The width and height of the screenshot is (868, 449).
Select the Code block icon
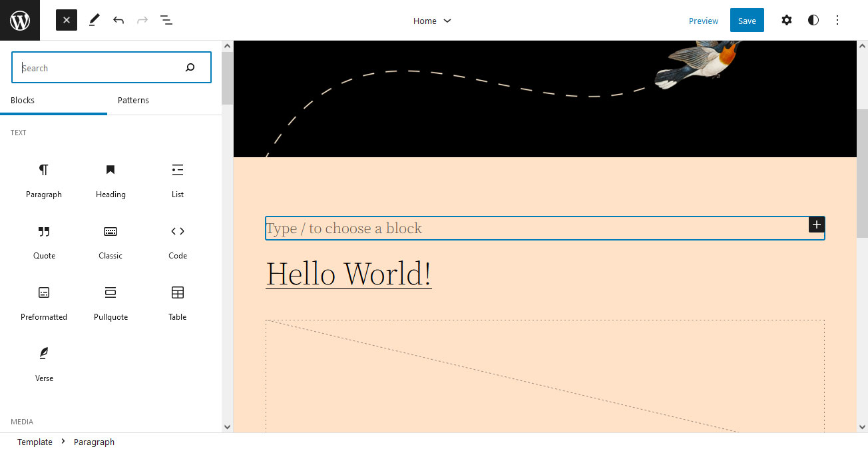pyautogui.click(x=177, y=241)
